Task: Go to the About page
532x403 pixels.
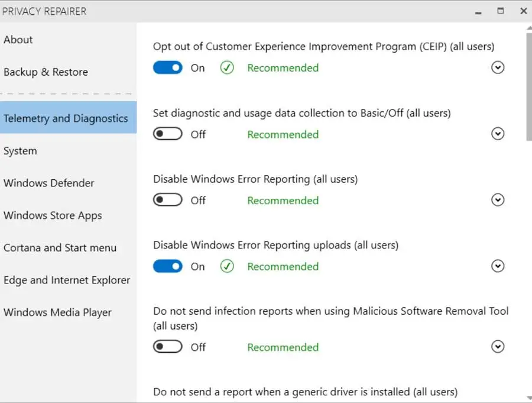Action: point(18,40)
